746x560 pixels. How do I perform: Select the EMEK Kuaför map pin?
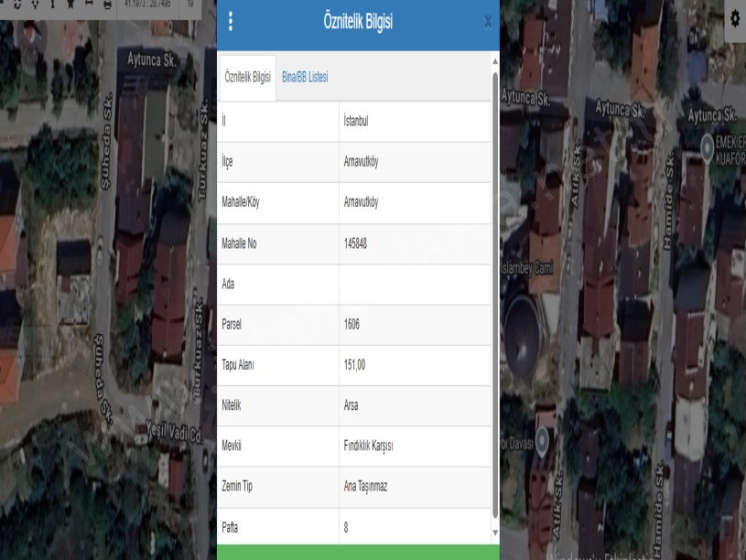click(707, 145)
